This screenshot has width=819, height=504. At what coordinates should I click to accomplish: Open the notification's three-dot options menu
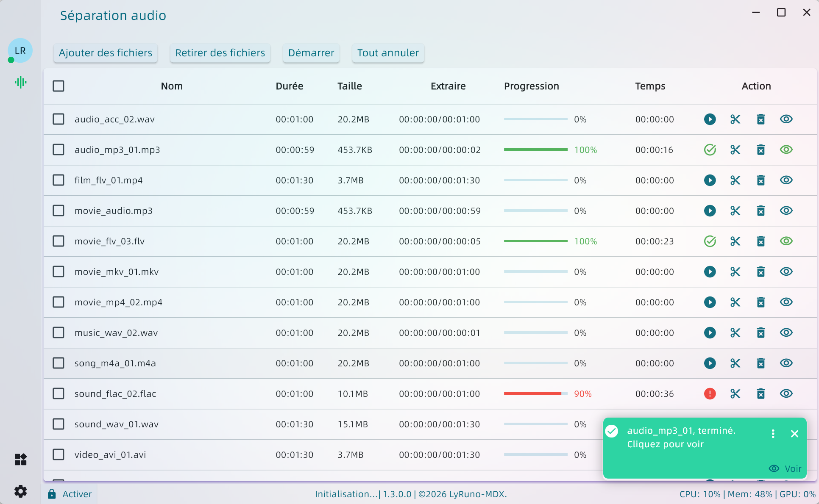point(773,434)
